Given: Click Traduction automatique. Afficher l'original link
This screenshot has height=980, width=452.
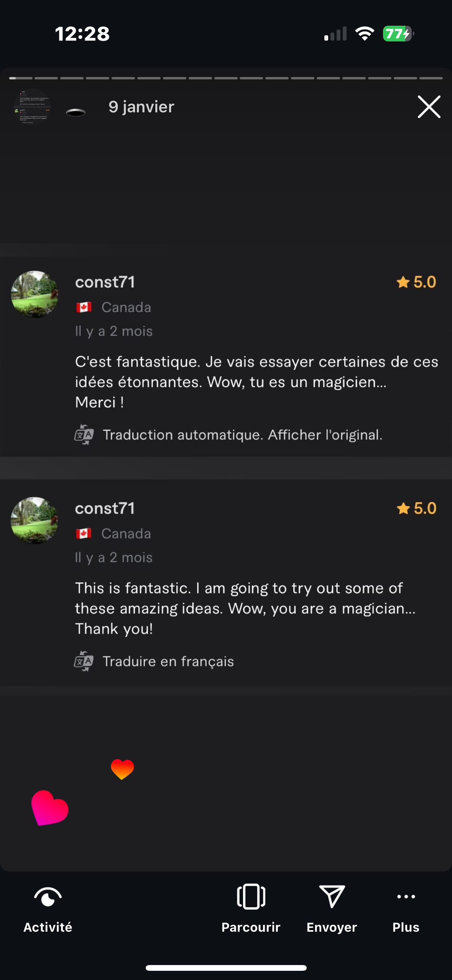Looking at the screenshot, I should [242, 435].
